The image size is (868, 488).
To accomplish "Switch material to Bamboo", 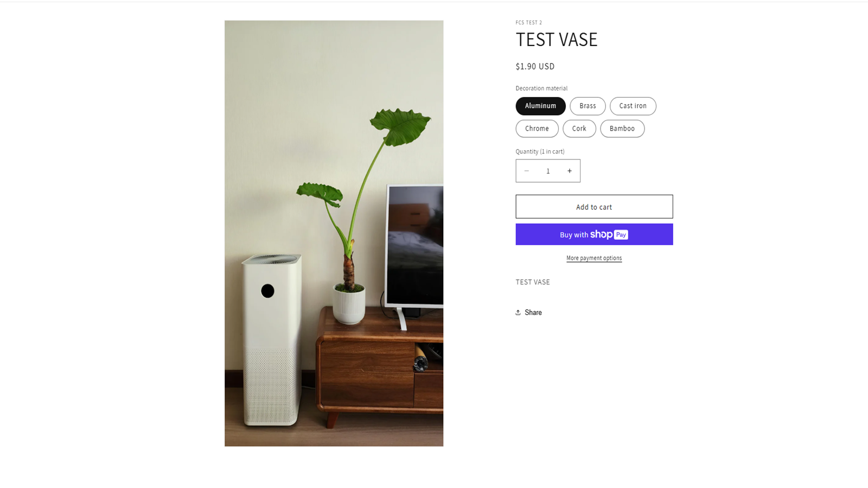I will (x=622, y=129).
